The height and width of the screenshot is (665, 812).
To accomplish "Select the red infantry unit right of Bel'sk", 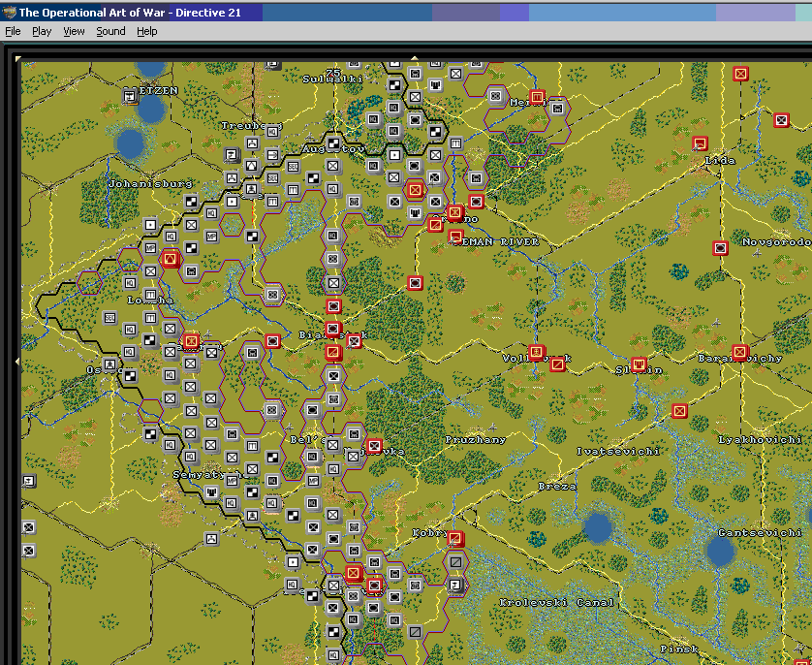I will [374, 445].
